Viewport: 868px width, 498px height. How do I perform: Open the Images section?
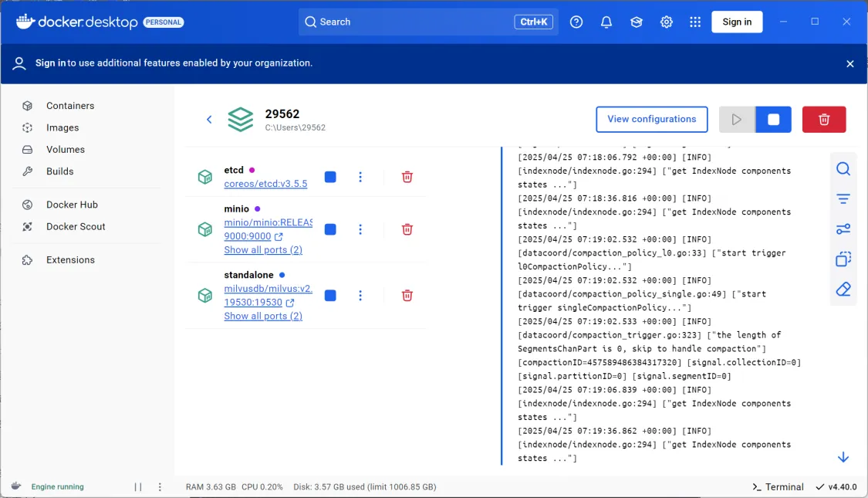click(x=62, y=127)
